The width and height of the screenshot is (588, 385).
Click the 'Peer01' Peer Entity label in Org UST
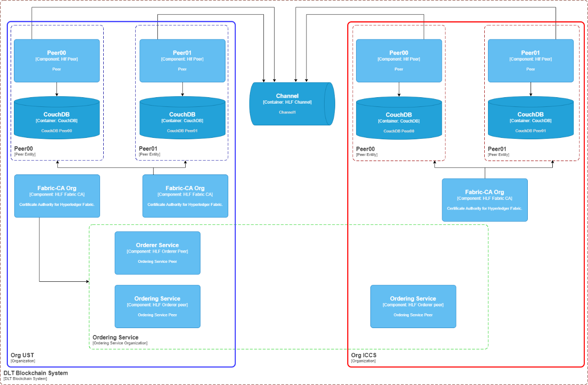point(148,149)
